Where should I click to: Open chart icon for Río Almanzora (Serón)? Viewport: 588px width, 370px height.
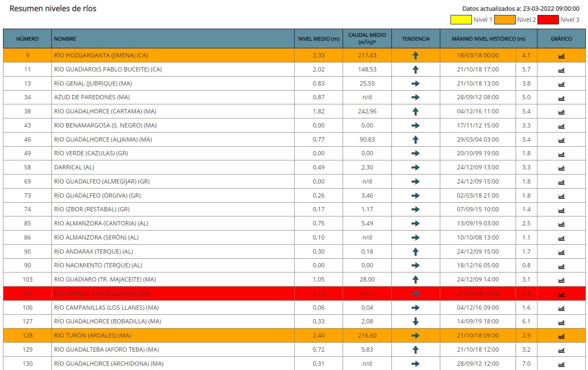[x=561, y=238]
